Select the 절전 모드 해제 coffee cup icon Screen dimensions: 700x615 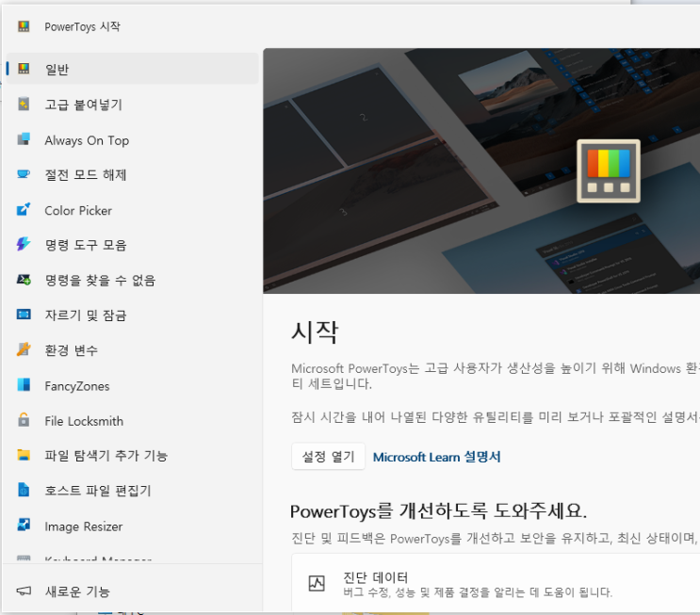click(x=24, y=174)
